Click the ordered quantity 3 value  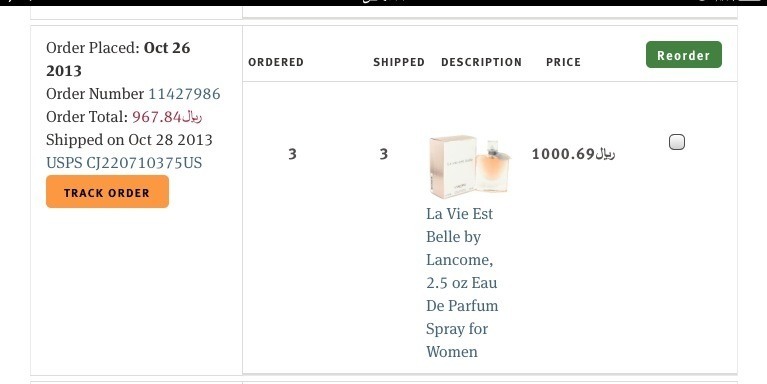[x=292, y=154]
